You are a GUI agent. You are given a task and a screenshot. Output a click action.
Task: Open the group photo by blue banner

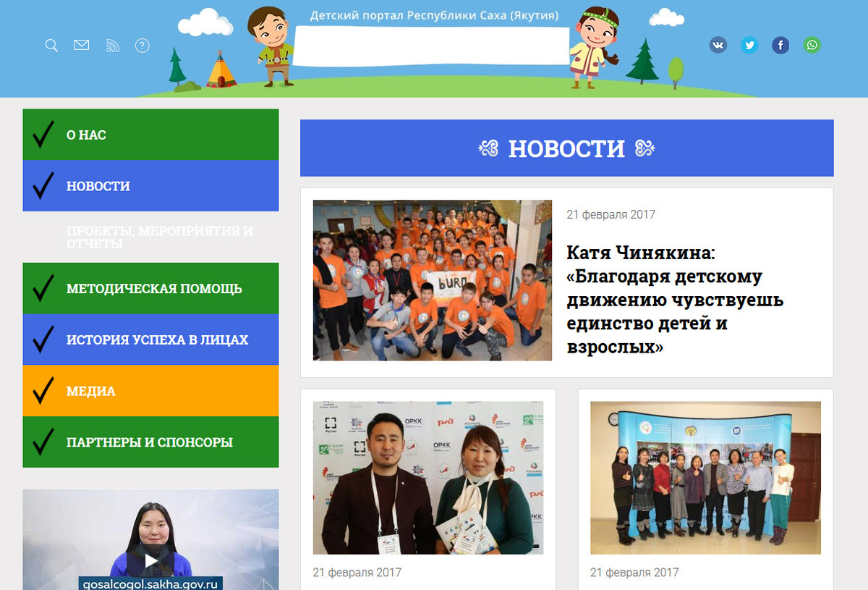pyautogui.click(x=705, y=478)
